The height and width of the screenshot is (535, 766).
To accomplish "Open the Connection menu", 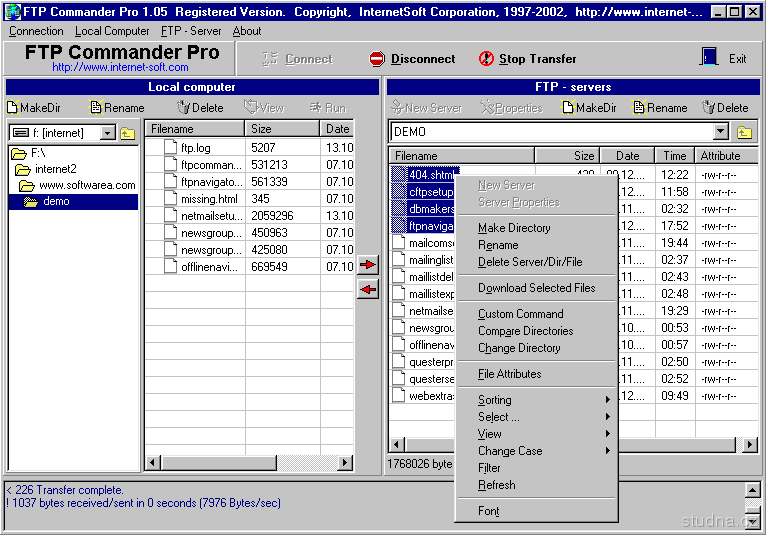I will click(36, 31).
